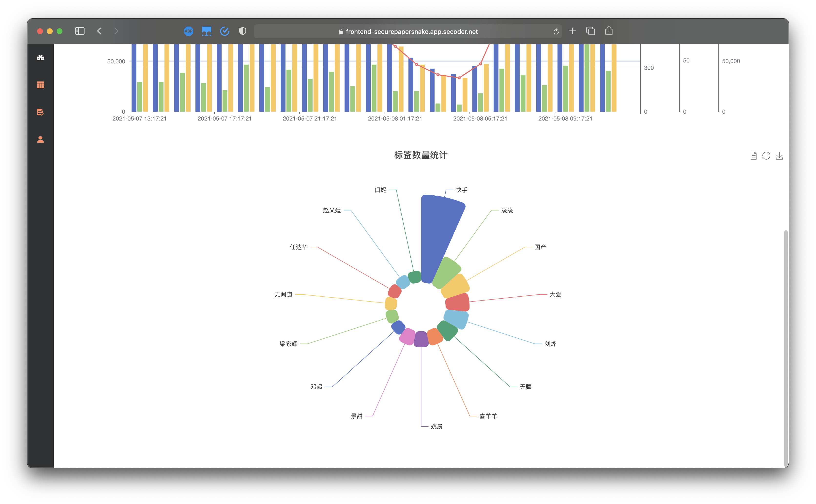Viewport: 816px width, 504px height.
Task: Navigate back using the back arrow
Action: 99,31
